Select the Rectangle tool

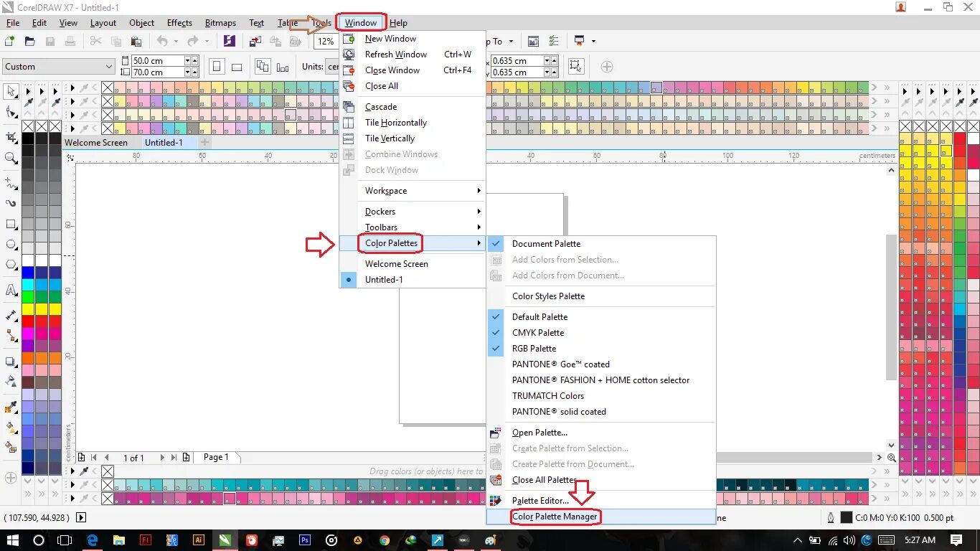(x=11, y=225)
